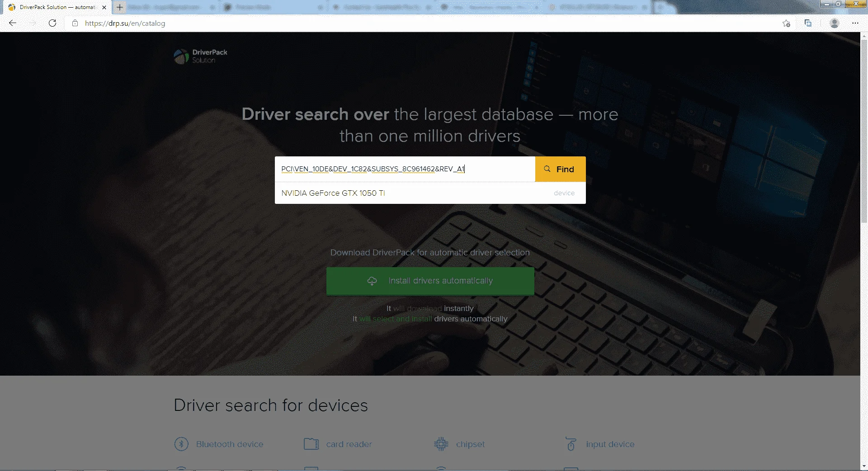
Task: Open a new tab with plus button
Action: click(x=119, y=7)
